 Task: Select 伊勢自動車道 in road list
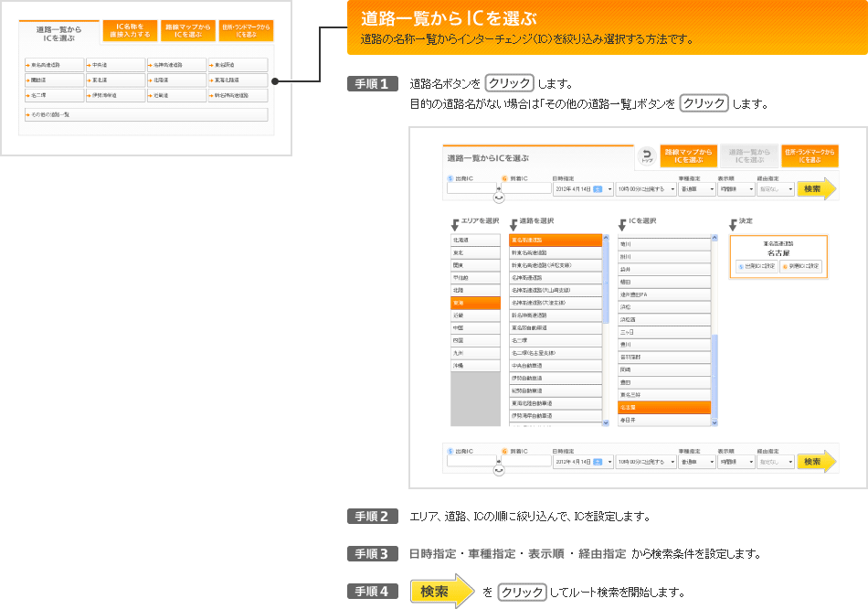556,378
